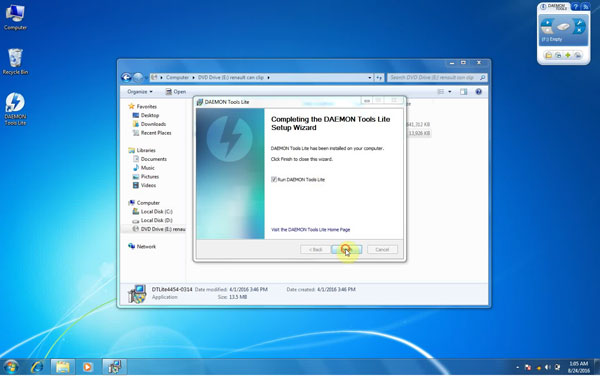Select Videos library
This screenshot has width=600, height=380.
(x=148, y=186)
